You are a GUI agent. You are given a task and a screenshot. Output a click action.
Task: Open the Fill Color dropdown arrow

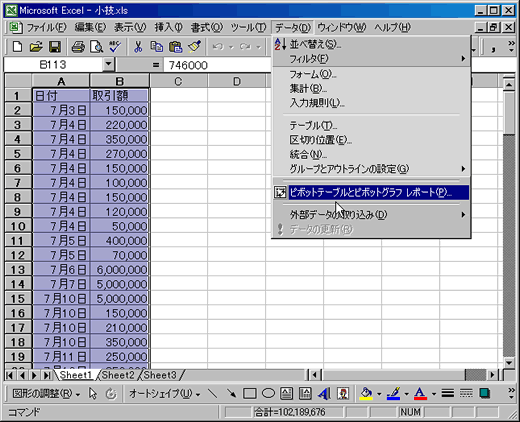[379, 394]
